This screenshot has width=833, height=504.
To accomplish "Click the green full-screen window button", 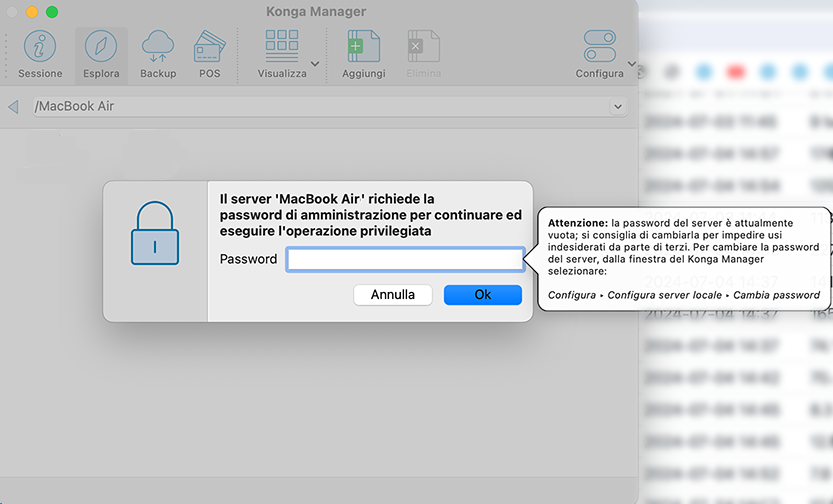I will [x=52, y=12].
